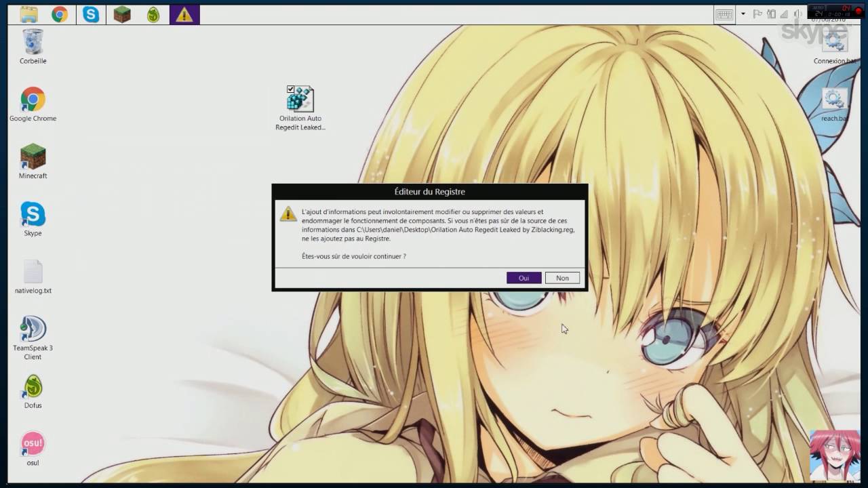Select the osu! desktop shortcut

pyautogui.click(x=33, y=449)
